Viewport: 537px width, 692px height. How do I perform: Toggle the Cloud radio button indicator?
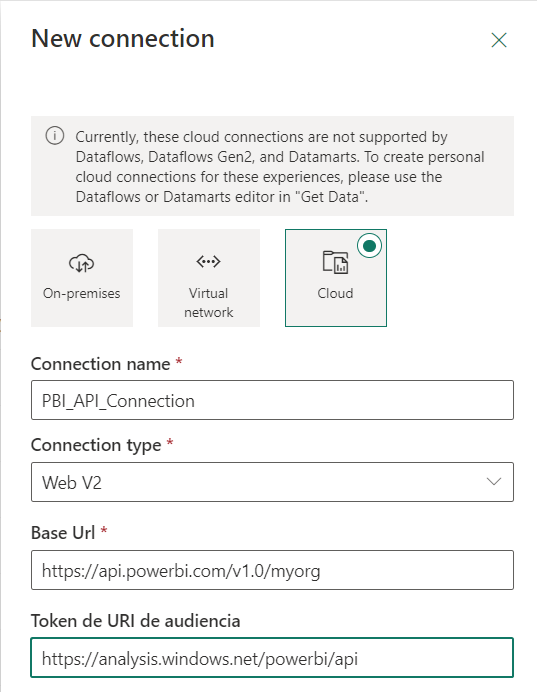(369, 246)
